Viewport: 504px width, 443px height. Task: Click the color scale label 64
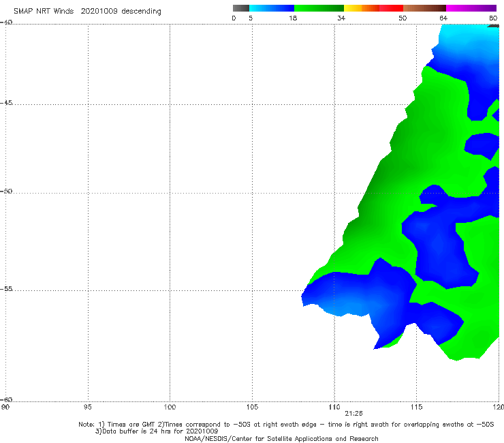pos(443,18)
